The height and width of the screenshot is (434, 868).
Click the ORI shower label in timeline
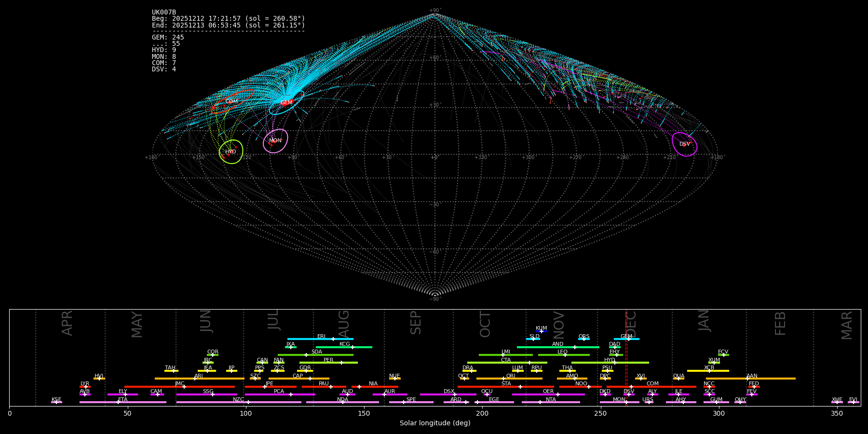pos(511,376)
